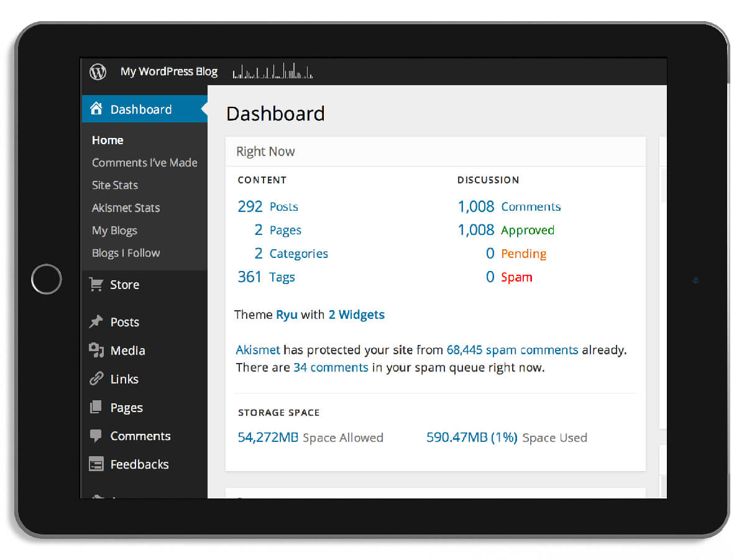Open the sidebar Comments menu label
Viewport: 734px width, 560px height.
pos(140,436)
